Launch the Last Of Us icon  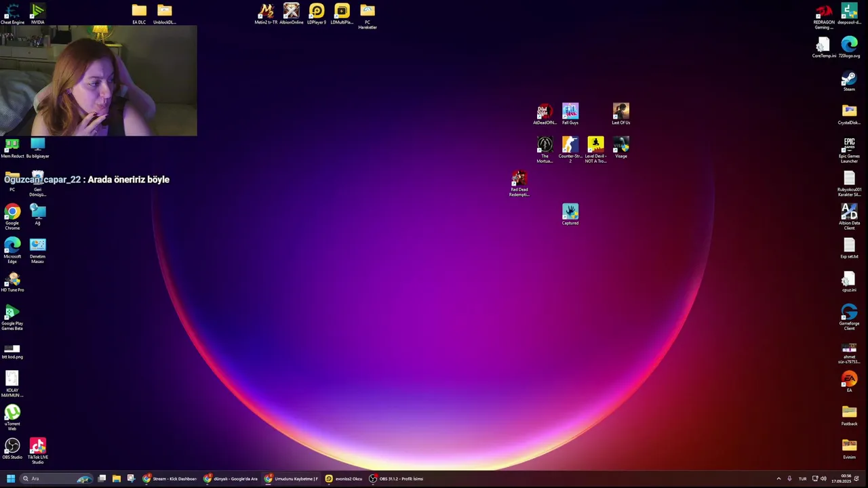pos(620,114)
